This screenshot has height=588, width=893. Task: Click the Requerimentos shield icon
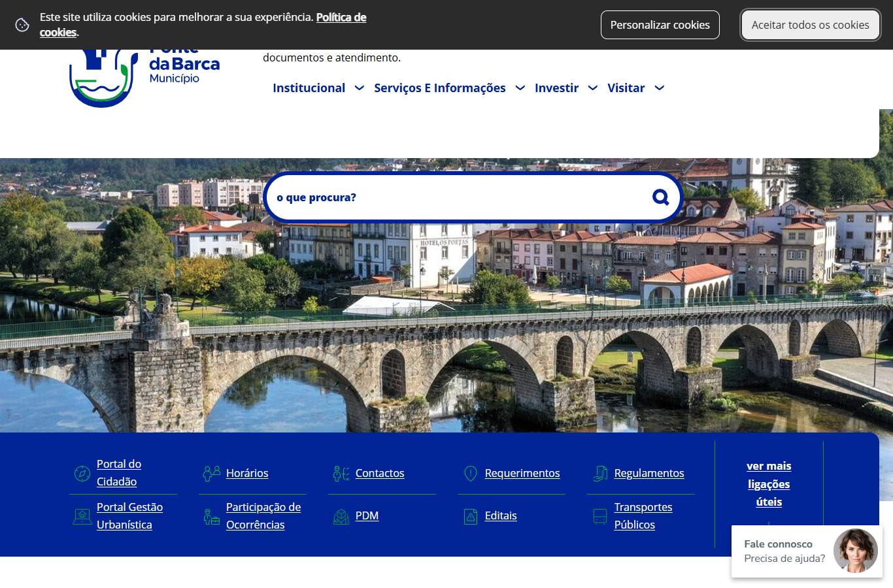(x=470, y=474)
